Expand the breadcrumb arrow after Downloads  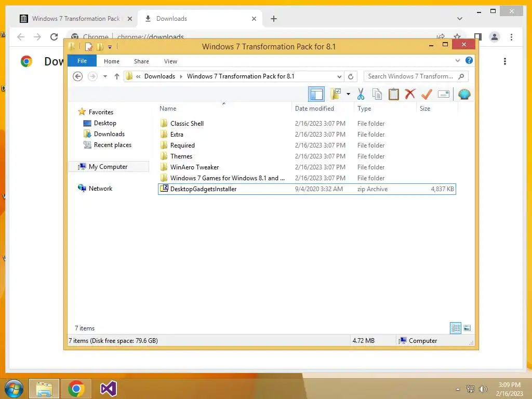(181, 76)
